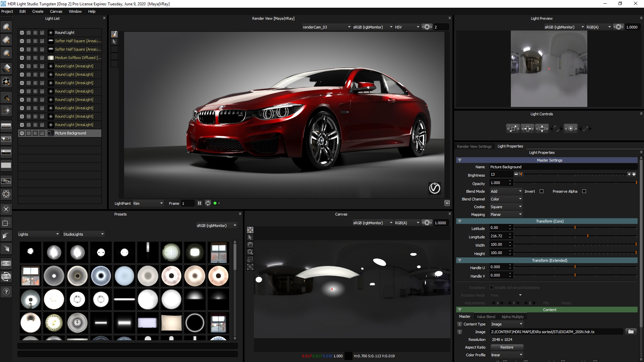Screen dimensions: 644x362
Task: Select the canvas zoom magnifier tool
Action: 250,252
